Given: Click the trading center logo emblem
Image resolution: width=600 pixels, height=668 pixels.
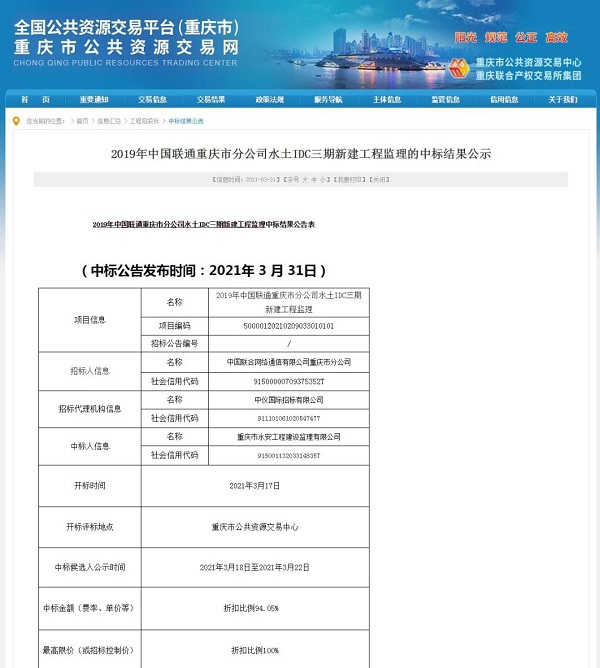Looking at the screenshot, I should [x=459, y=68].
